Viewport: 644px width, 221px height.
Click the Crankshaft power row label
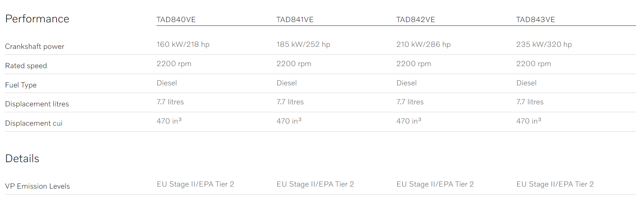point(34,46)
